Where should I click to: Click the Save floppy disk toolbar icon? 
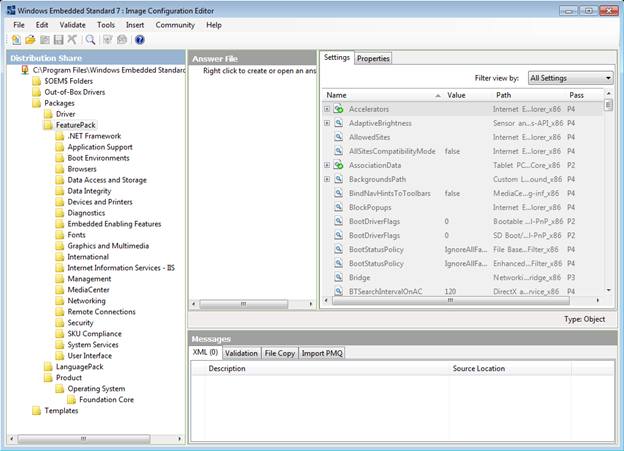(x=58, y=40)
